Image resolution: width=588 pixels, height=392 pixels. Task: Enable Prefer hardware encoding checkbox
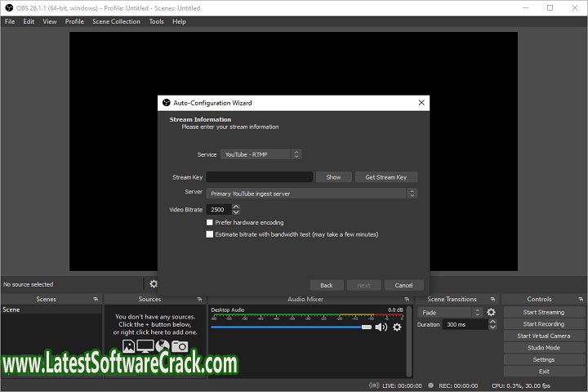(210, 222)
